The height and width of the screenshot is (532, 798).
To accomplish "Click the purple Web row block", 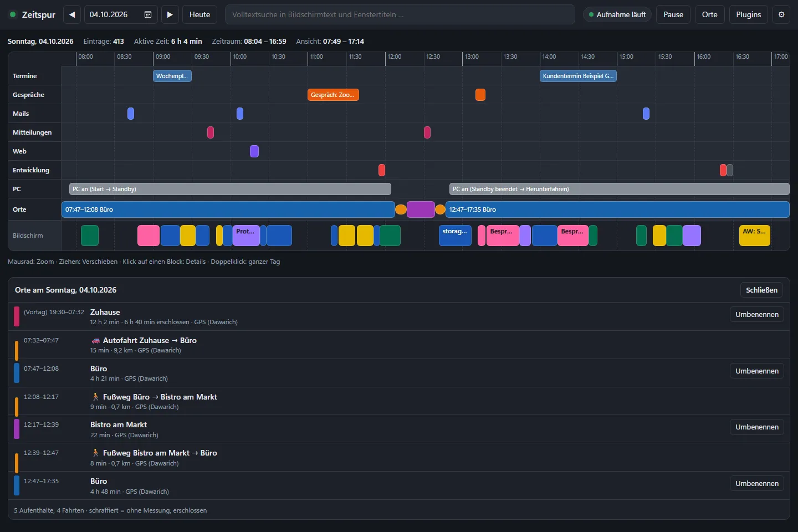I will pos(254,151).
